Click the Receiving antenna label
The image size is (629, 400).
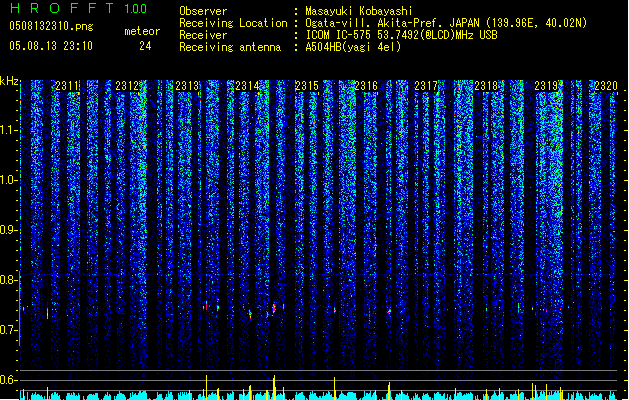tap(230, 47)
